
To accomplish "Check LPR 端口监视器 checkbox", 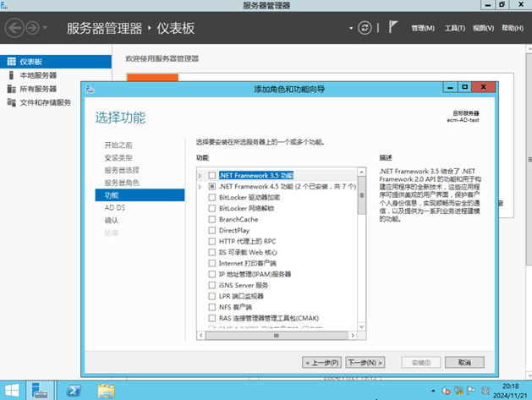I will (x=212, y=296).
